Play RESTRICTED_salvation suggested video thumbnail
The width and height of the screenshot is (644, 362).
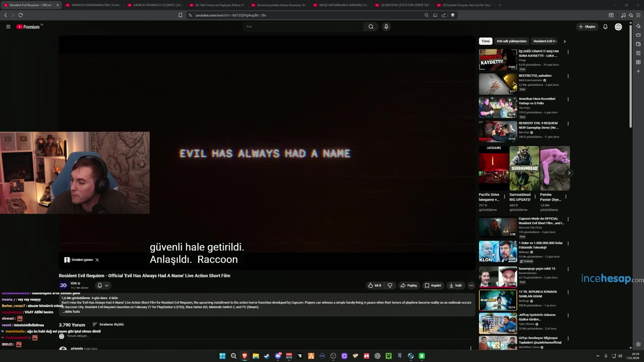pos(498,83)
